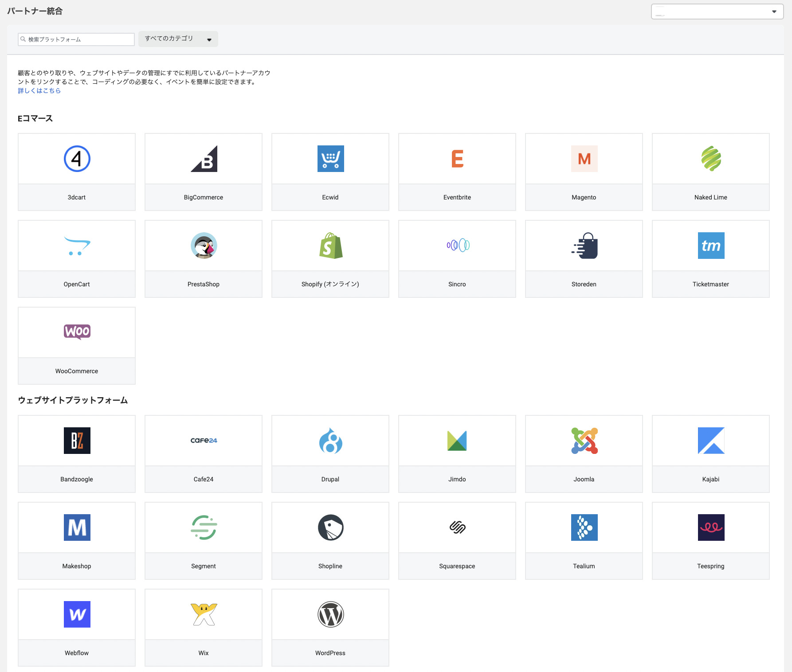Click the 検索プラットフォーム search field
Screen dimensions: 792x672
76,39
